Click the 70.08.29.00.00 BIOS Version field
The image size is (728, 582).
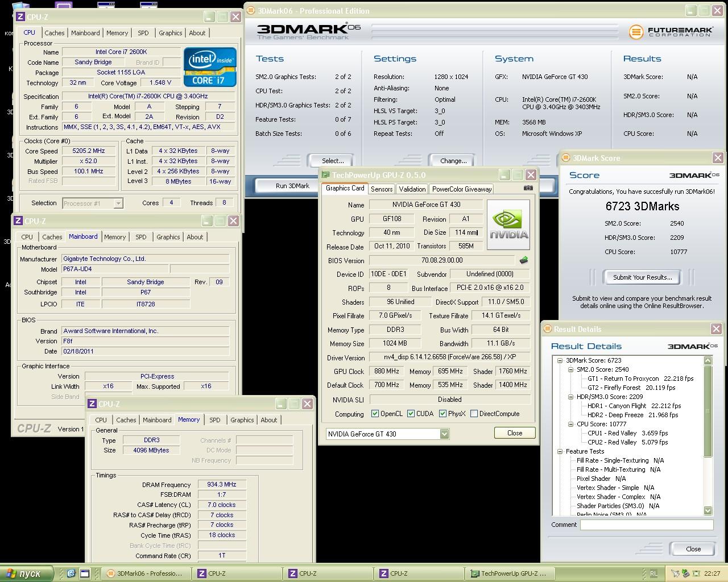442,260
